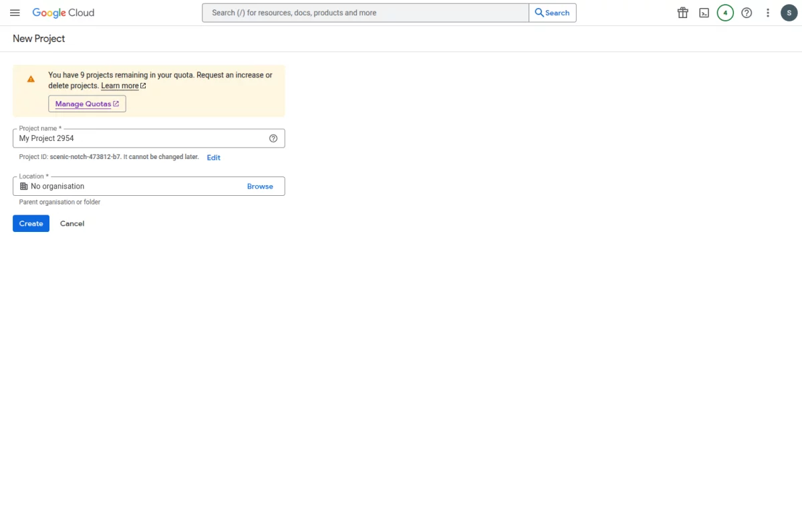This screenshot has width=802, height=532.
Task: Open the Help question mark icon
Action: [x=747, y=12]
